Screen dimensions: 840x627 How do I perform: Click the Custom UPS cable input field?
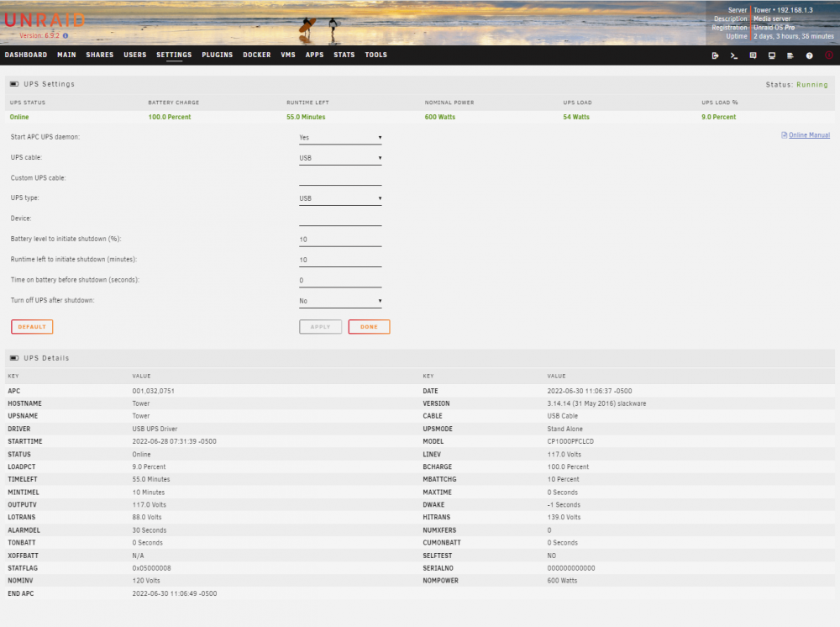point(340,178)
